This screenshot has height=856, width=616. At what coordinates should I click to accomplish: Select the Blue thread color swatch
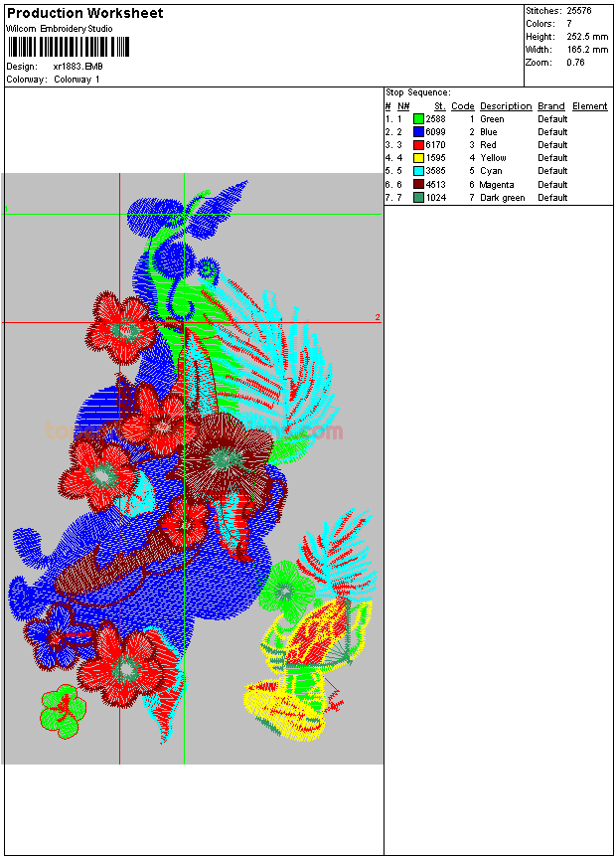[419, 132]
